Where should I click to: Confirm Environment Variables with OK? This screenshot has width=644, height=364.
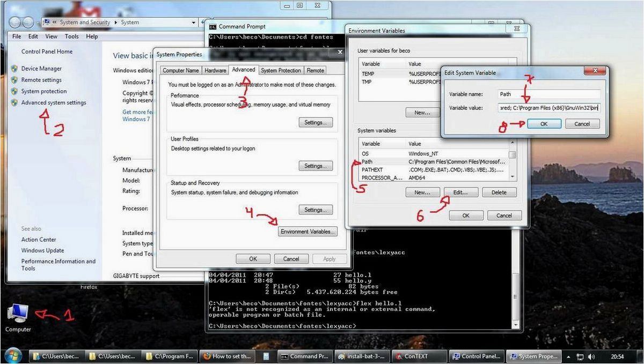click(466, 215)
